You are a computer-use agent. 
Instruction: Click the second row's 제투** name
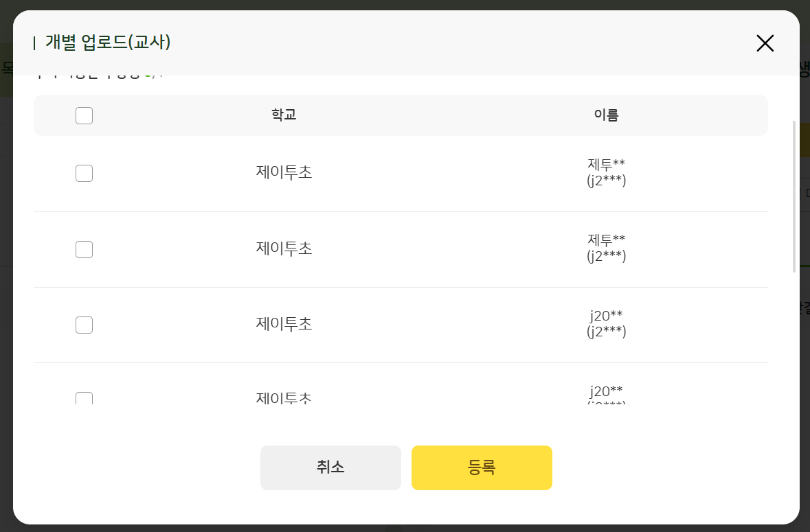point(606,240)
